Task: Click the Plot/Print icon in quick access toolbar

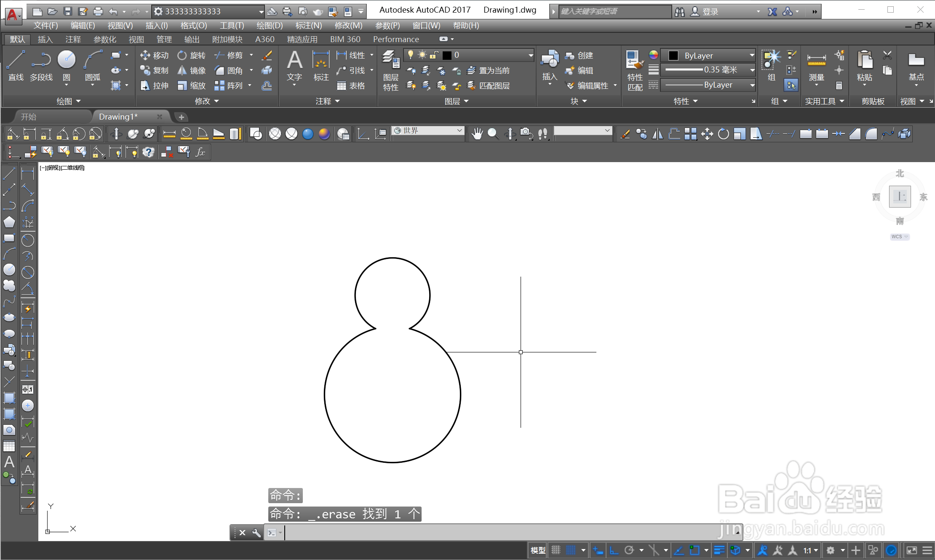Action: click(98, 11)
